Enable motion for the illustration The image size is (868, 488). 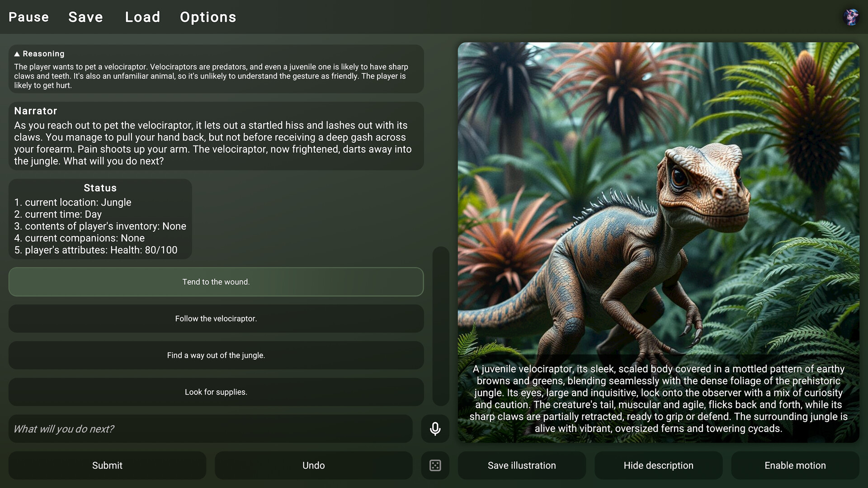click(795, 465)
